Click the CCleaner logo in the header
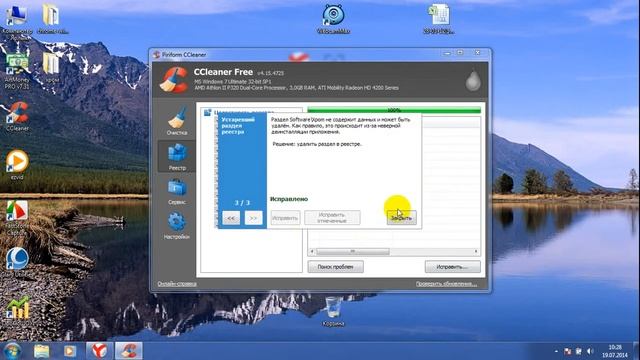640x360 pixels. point(174,80)
